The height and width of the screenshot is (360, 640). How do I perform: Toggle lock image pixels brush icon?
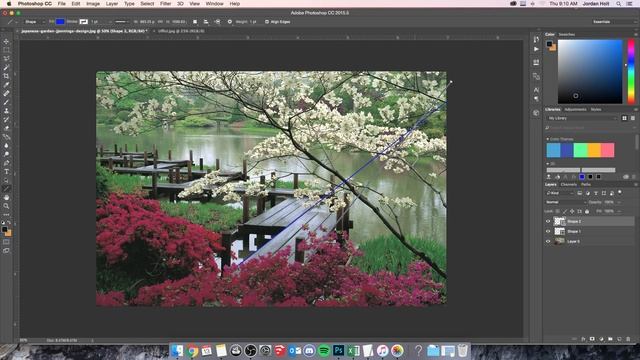tap(565, 211)
